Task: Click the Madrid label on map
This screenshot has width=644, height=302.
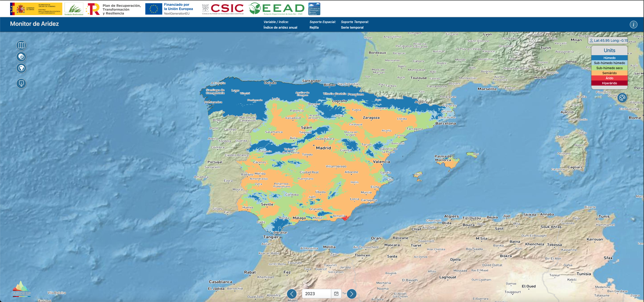Action: click(x=323, y=148)
